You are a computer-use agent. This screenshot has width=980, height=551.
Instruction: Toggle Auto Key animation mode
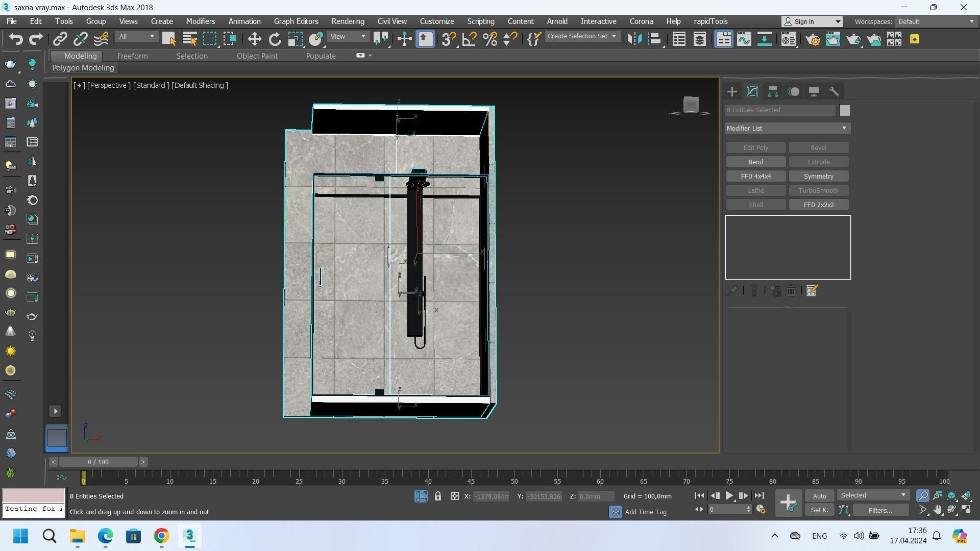point(819,496)
